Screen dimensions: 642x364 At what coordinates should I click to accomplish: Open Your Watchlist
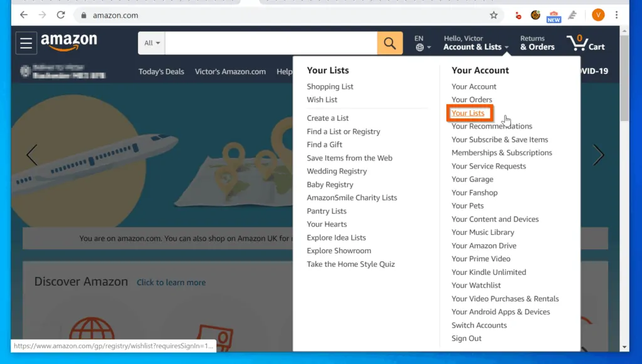point(476,286)
